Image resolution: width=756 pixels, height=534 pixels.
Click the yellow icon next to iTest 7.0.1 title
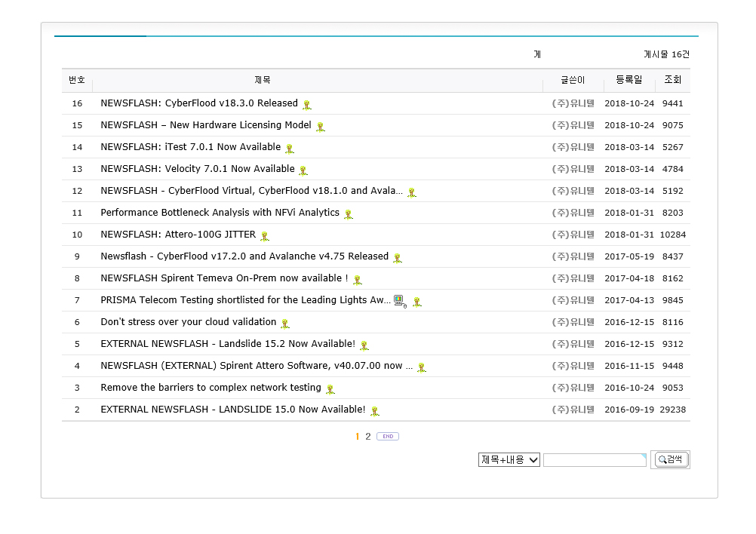click(x=289, y=149)
